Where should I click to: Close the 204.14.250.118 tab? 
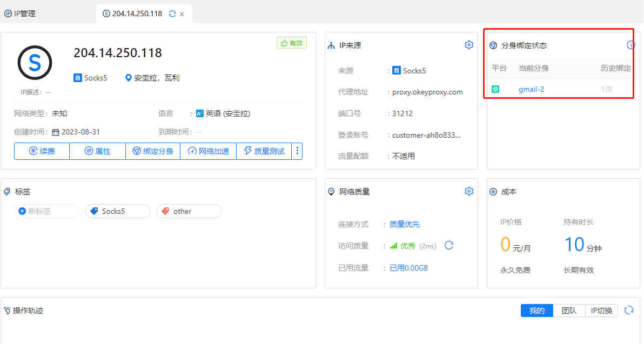click(182, 14)
